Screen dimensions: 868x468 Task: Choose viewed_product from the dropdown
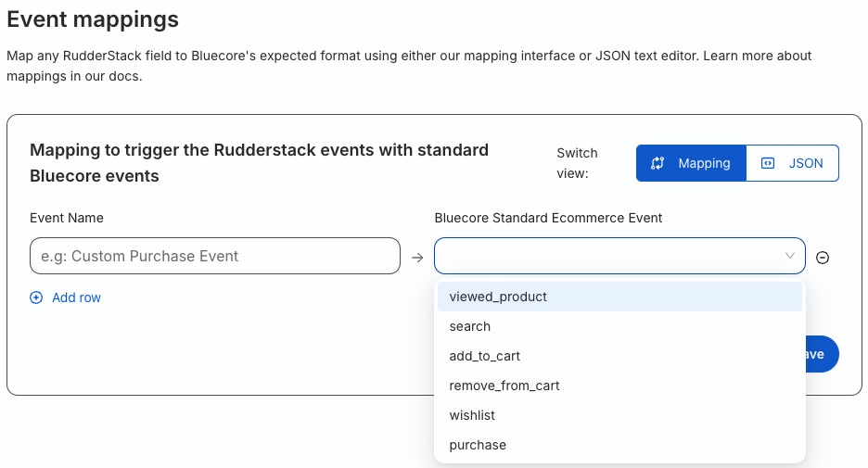point(619,297)
